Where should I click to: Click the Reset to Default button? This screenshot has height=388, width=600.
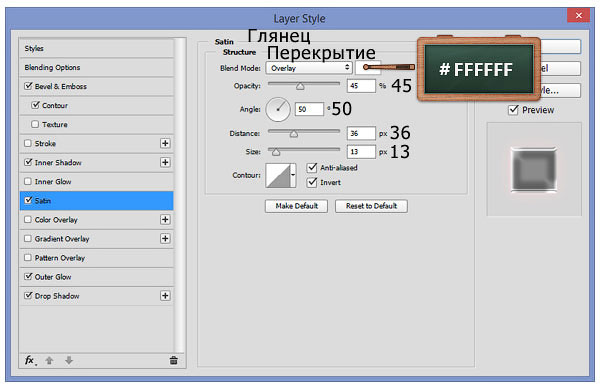tap(371, 206)
